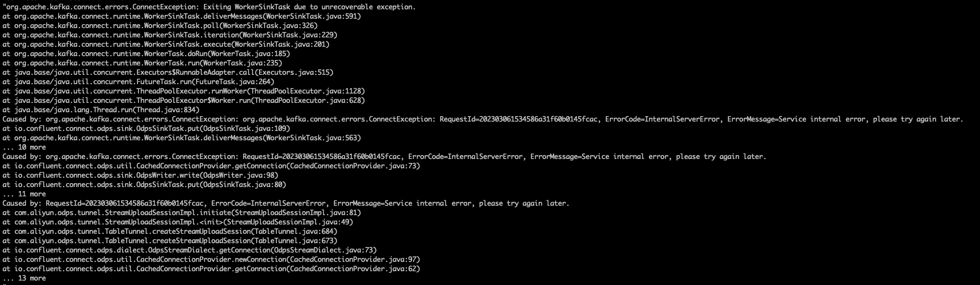The image size is (980, 285).
Task: Click the ThreadPoolExecutor.runWorker line
Action: 184,91
